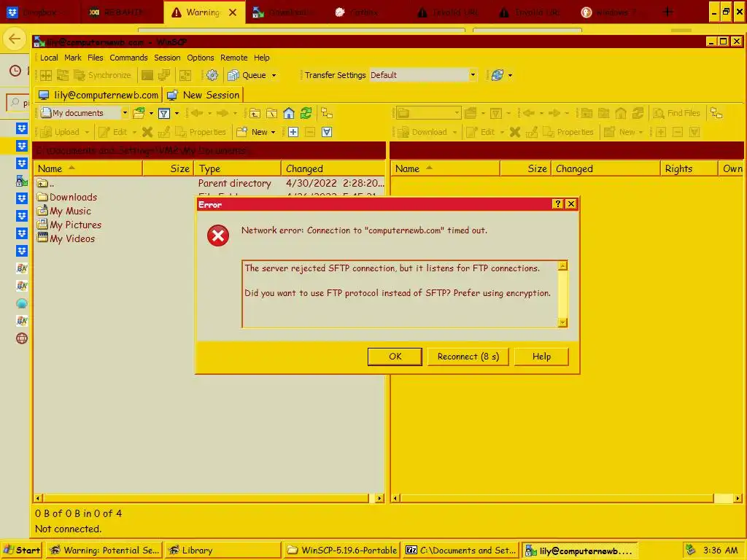Click remote Find Files button

pyautogui.click(x=676, y=113)
